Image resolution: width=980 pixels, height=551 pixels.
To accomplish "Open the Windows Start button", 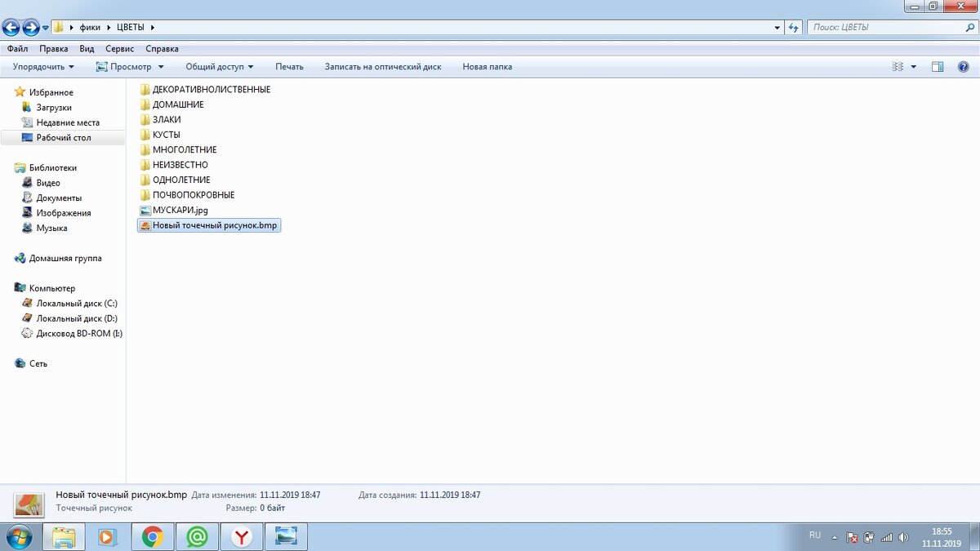I will (18, 536).
